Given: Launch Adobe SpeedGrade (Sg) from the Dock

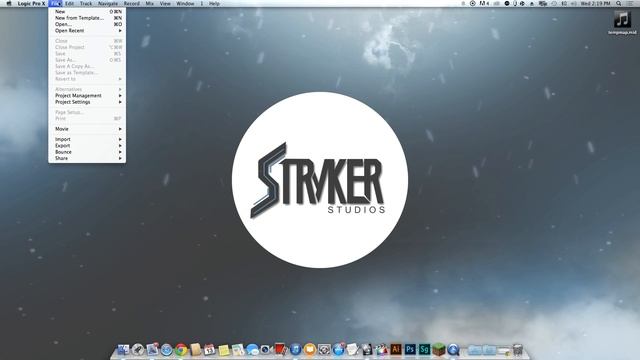Looking at the screenshot, I should (x=424, y=349).
